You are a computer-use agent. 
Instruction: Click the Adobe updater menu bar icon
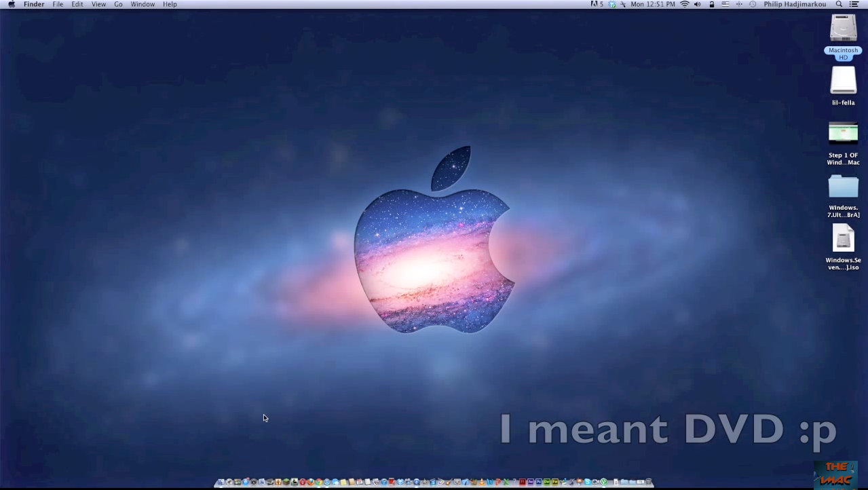pos(597,4)
